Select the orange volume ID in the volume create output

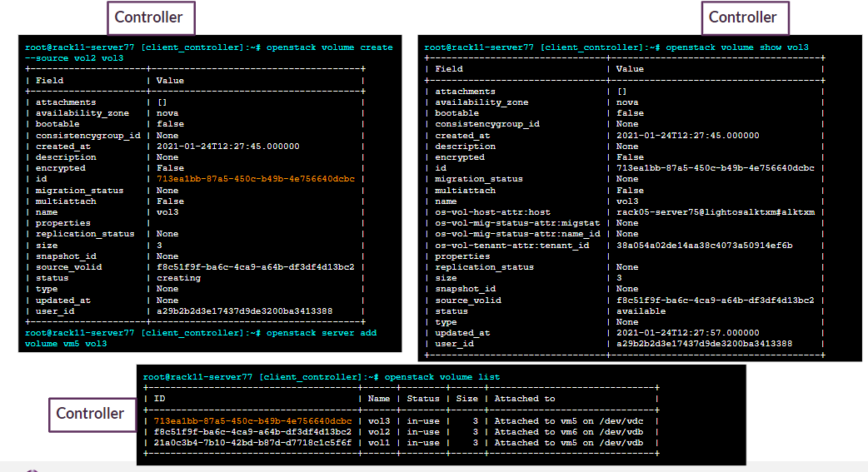tap(256, 179)
